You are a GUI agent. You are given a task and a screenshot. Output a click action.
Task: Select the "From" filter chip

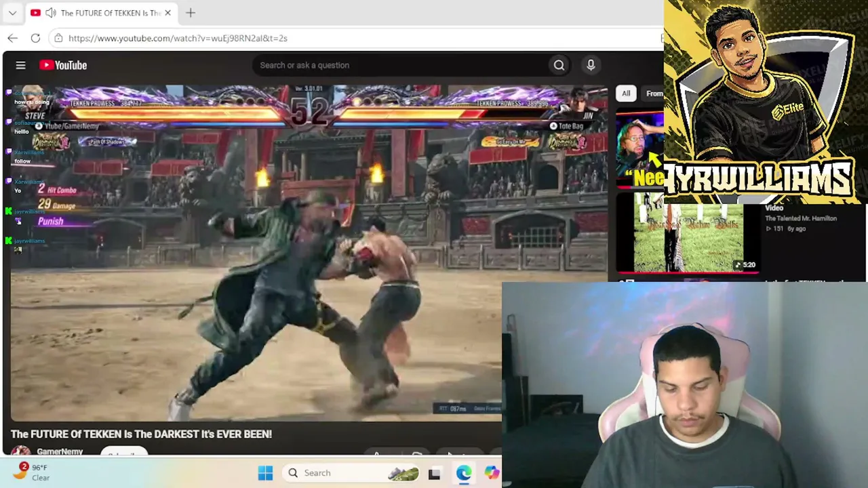[x=654, y=94]
